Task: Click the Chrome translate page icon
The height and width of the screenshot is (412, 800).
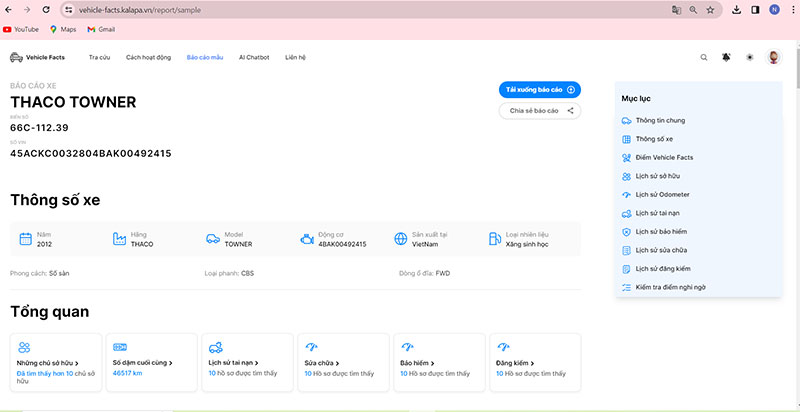Action: tap(677, 10)
